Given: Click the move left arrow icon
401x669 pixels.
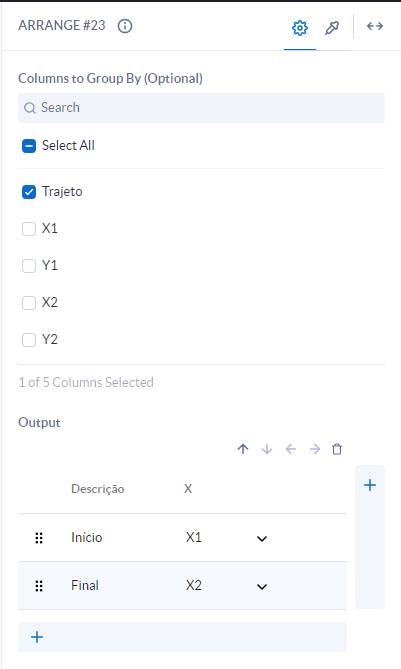Looking at the screenshot, I should 291,449.
